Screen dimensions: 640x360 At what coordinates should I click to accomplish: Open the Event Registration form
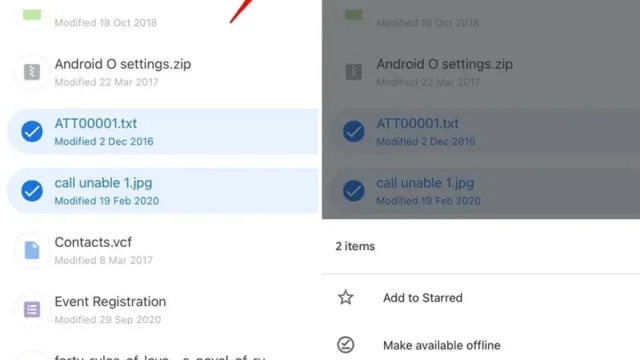click(x=110, y=302)
